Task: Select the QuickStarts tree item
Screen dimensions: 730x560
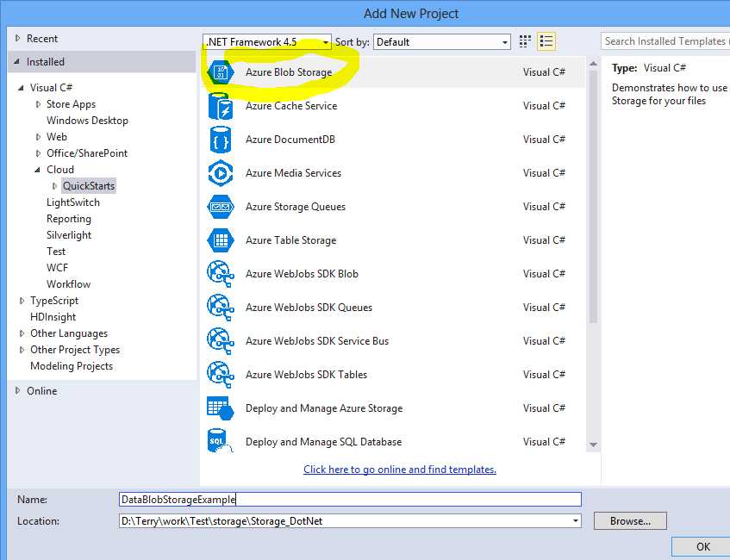Action: 89,186
